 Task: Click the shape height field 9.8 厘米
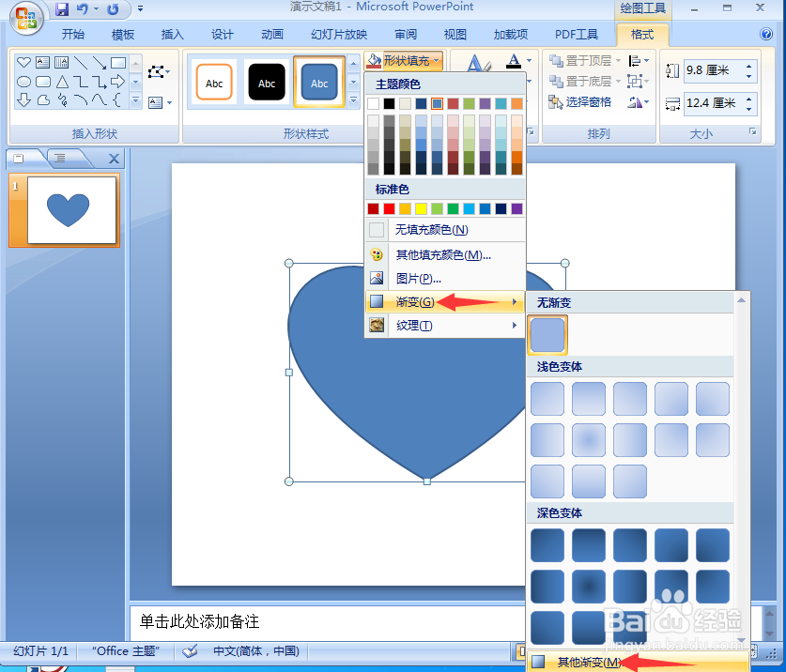pyautogui.click(x=714, y=70)
